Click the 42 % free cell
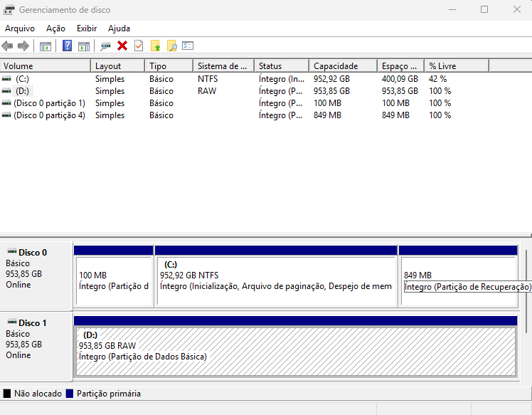The height and width of the screenshot is (415, 532). 437,79
